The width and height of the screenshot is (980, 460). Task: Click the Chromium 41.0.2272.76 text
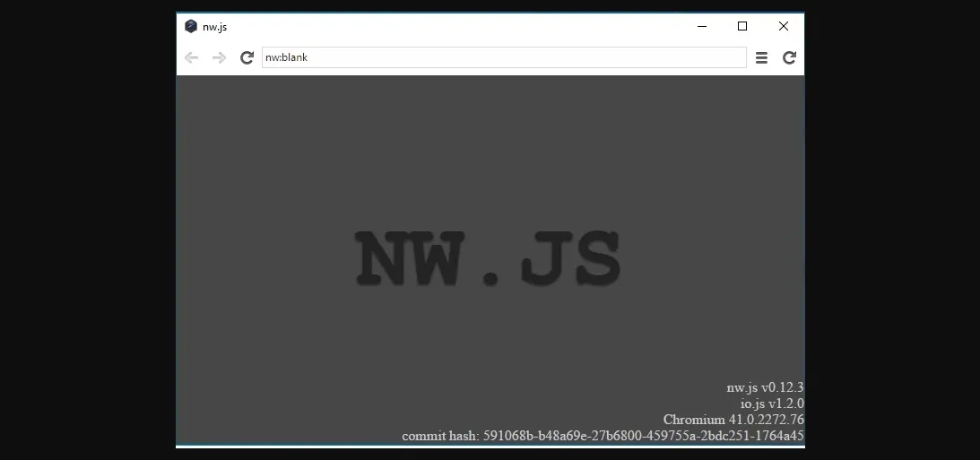pos(733,420)
